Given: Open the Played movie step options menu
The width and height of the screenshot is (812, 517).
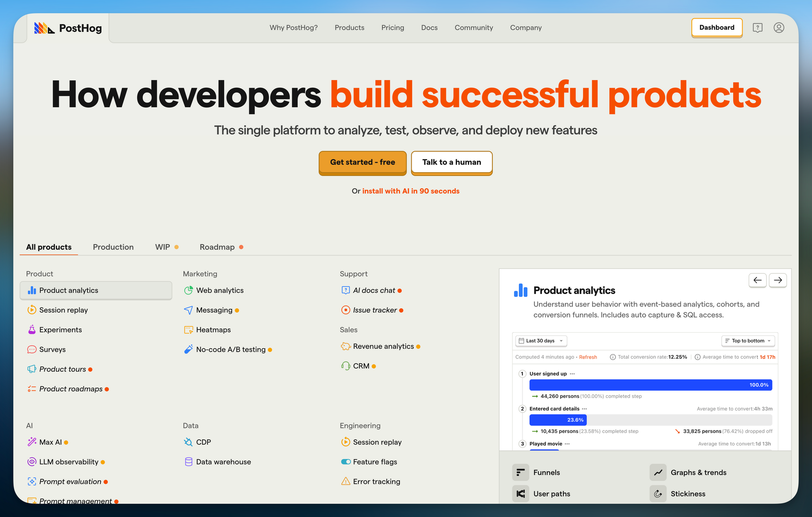Looking at the screenshot, I should [x=567, y=444].
